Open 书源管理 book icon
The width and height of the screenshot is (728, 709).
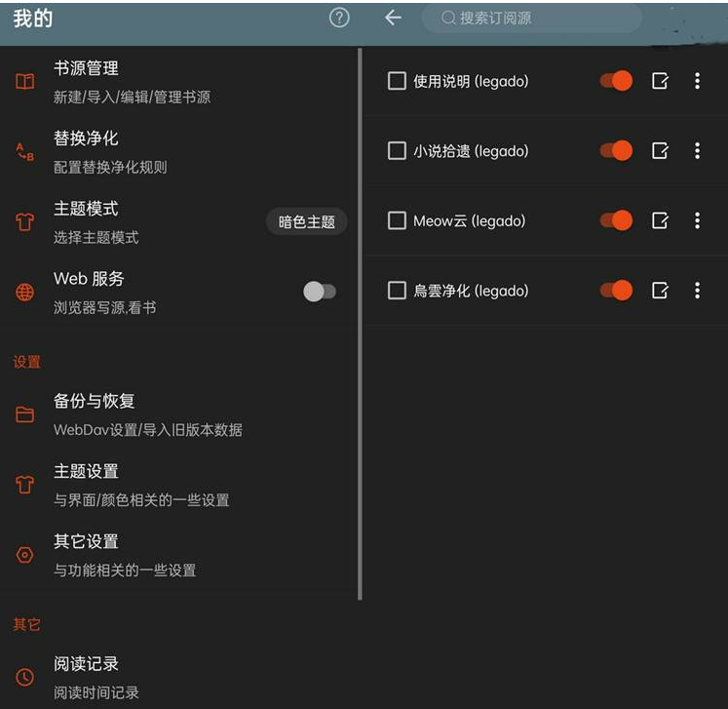[x=25, y=82]
